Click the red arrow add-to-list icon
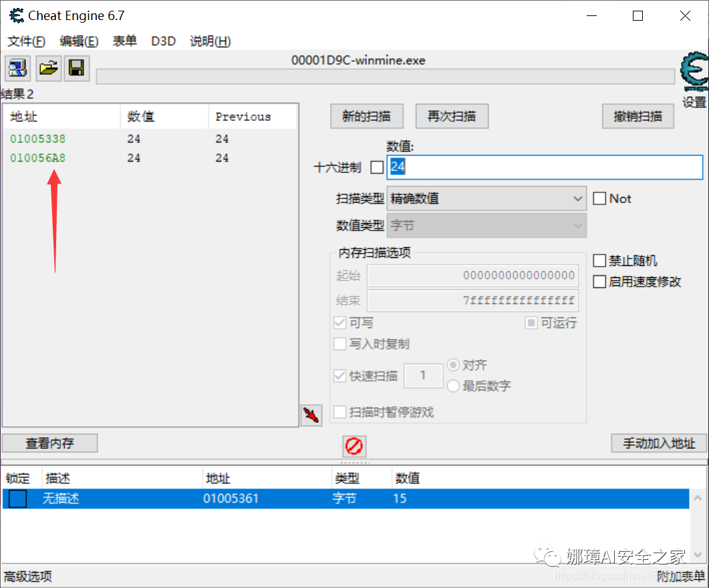Viewport: 709px width, 588px height. 311,415
